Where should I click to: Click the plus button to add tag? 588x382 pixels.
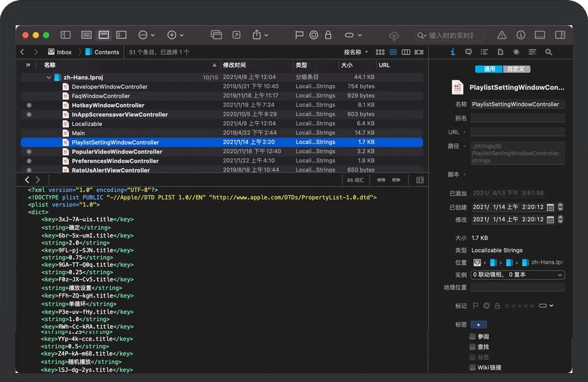coord(478,325)
